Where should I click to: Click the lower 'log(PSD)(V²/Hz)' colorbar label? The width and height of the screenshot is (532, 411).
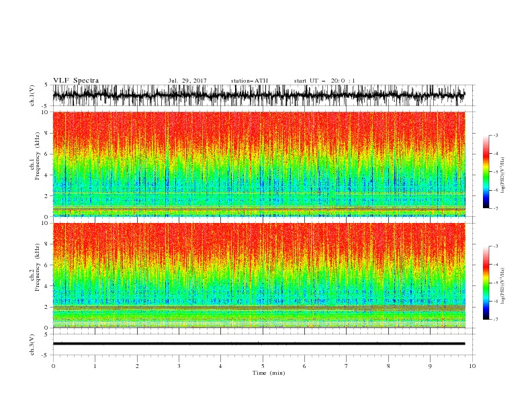pos(502,286)
